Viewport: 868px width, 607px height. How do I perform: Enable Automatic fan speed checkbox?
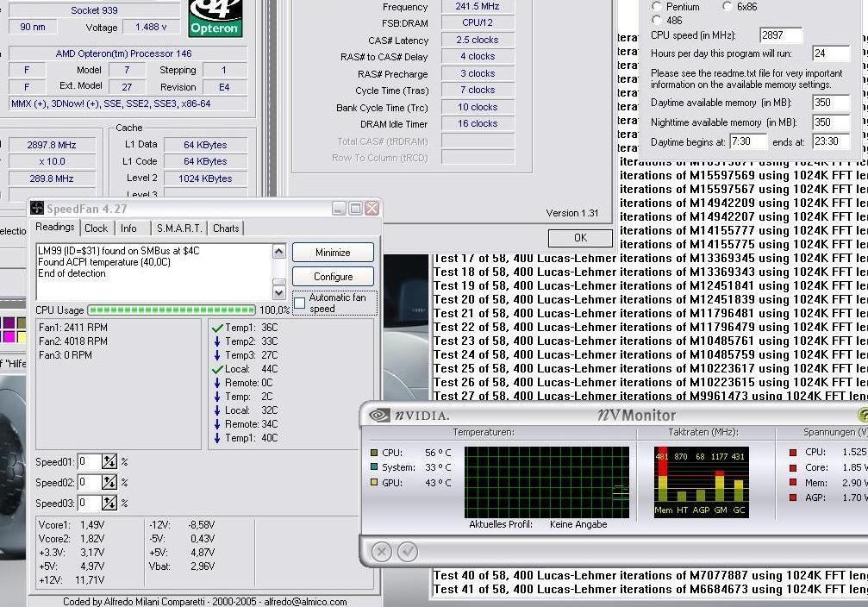pyautogui.click(x=300, y=303)
